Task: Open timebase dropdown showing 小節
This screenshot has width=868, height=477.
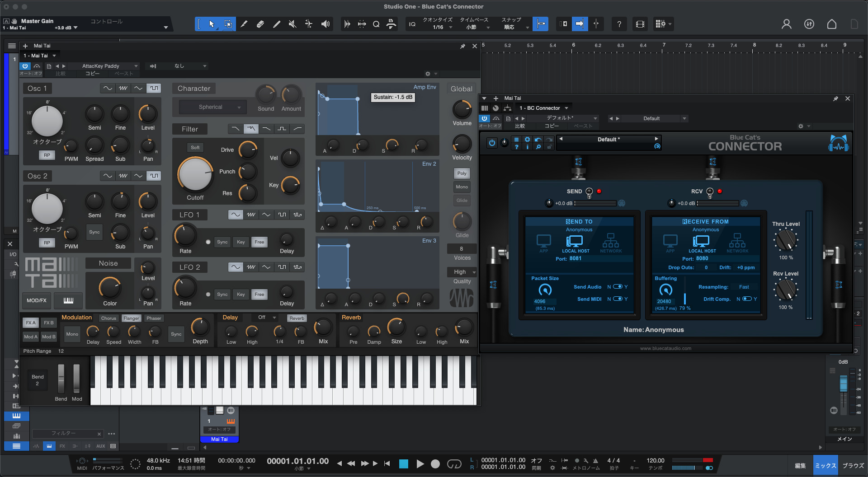Action: pyautogui.click(x=475, y=27)
